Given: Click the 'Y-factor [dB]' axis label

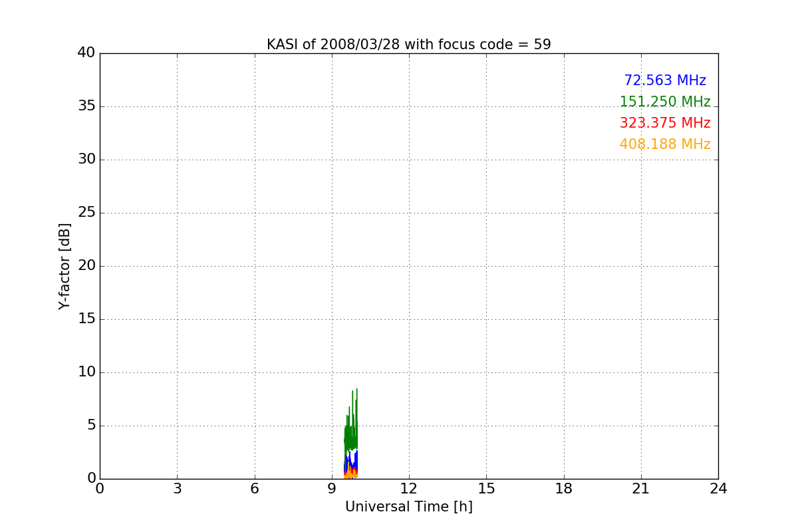Looking at the screenshot, I should (x=65, y=266).
